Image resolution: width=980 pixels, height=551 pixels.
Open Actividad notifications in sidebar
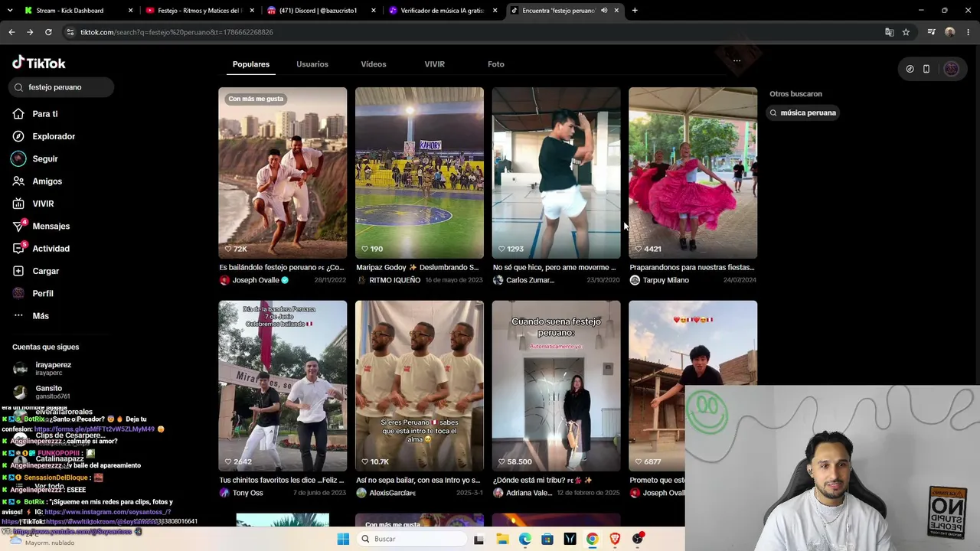tap(51, 249)
